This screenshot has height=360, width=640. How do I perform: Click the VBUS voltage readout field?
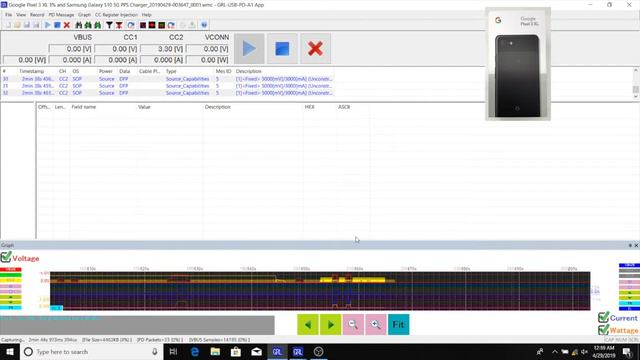(x=70, y=49)
